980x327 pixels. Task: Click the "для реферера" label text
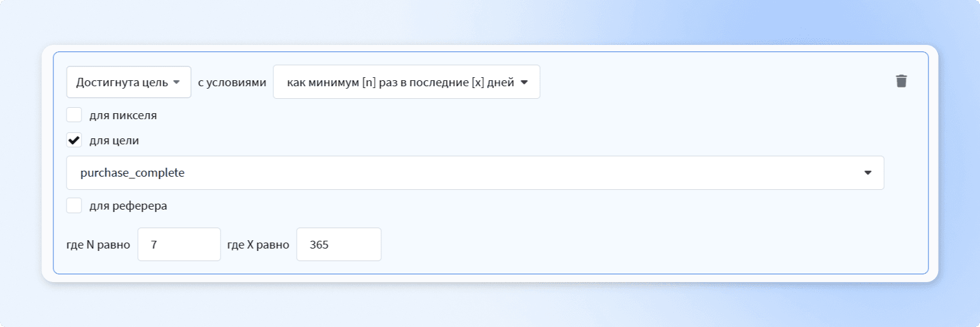(128, 206)
